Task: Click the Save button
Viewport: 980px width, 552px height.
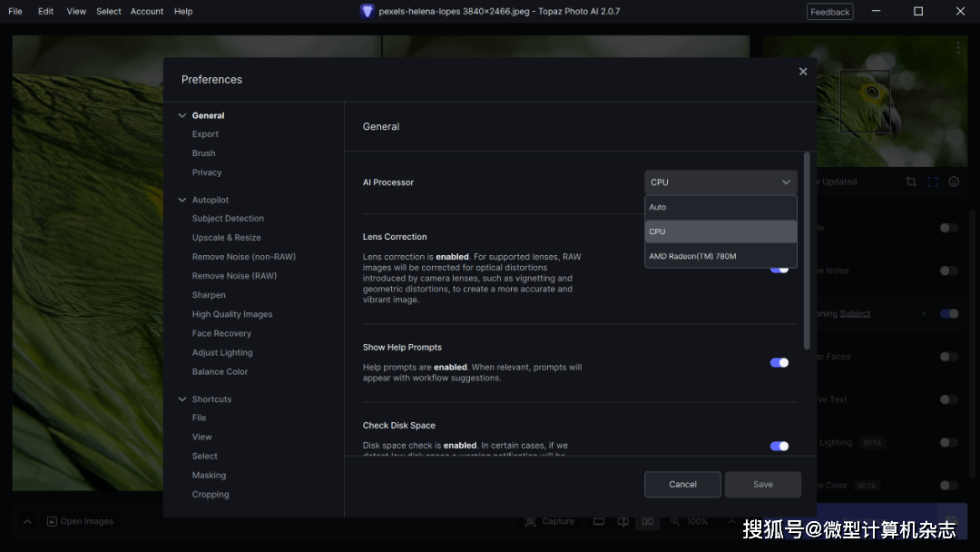Action: (x=763, y=485)
